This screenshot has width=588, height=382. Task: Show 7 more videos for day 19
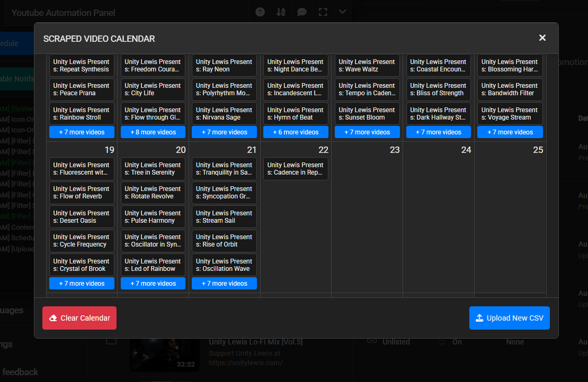[82, 284]
